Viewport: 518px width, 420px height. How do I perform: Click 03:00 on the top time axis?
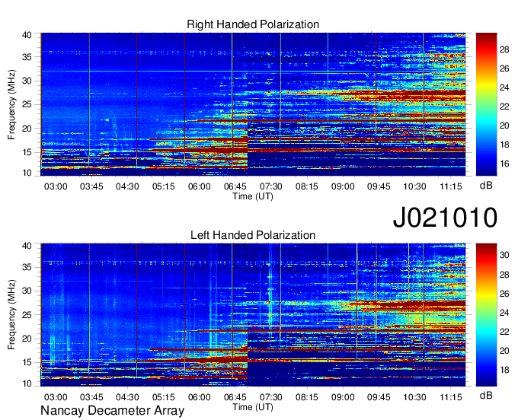[x=56, y=186]
